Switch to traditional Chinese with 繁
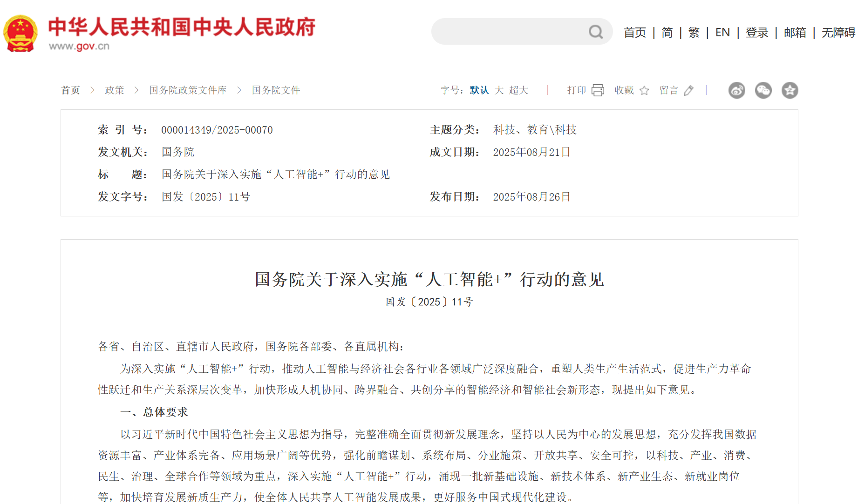 click(x=693, y=33)
